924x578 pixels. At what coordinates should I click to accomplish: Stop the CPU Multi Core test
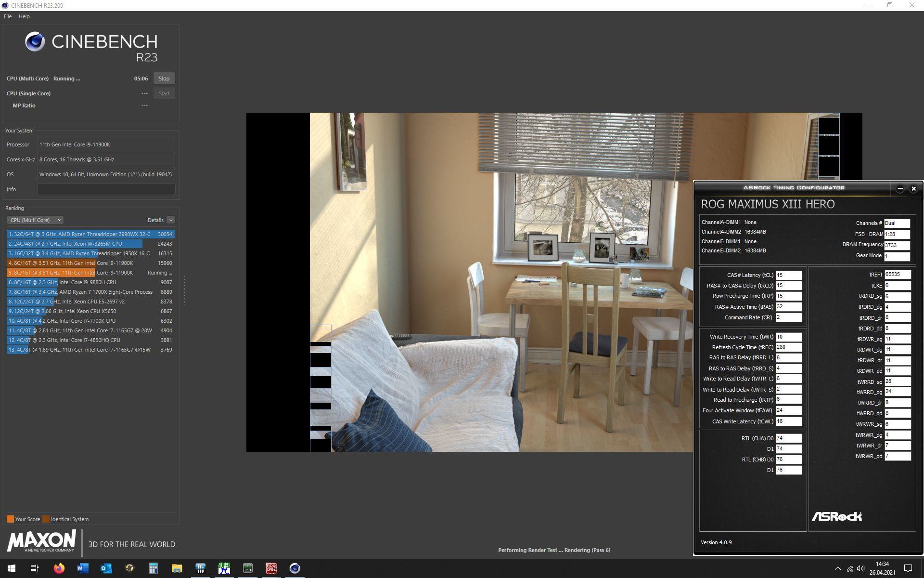tap(164, 79)
